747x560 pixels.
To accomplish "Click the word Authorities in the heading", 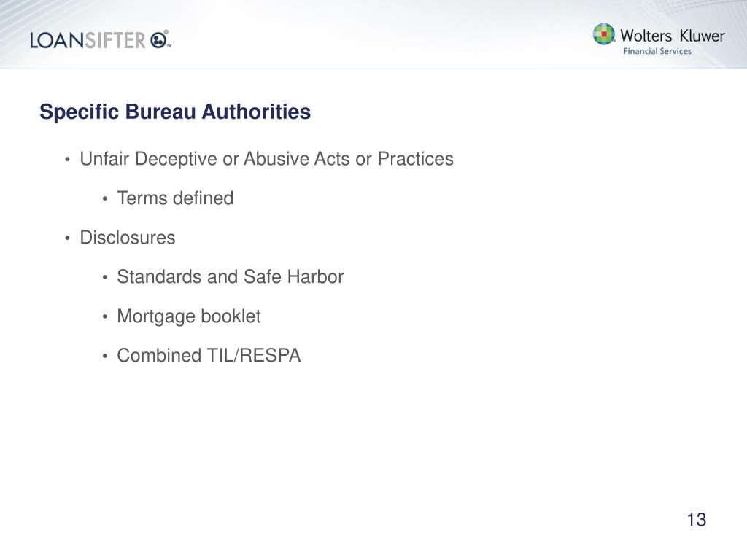I will (x=256, y=112).
